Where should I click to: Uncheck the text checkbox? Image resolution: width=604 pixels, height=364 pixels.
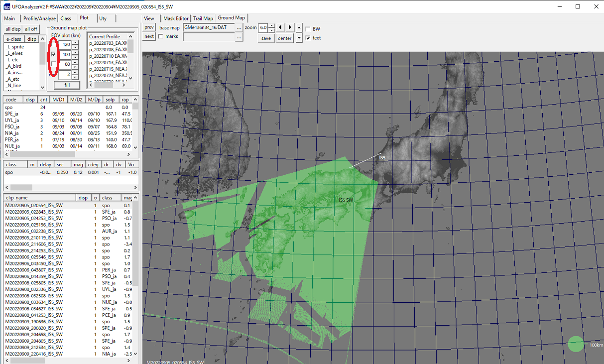click(x=308, y=38)
